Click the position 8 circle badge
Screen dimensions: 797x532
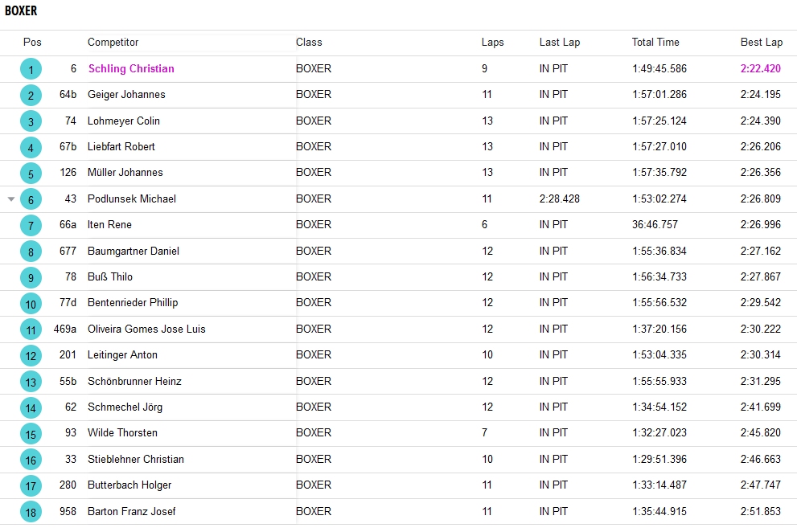tap(31, 252)
